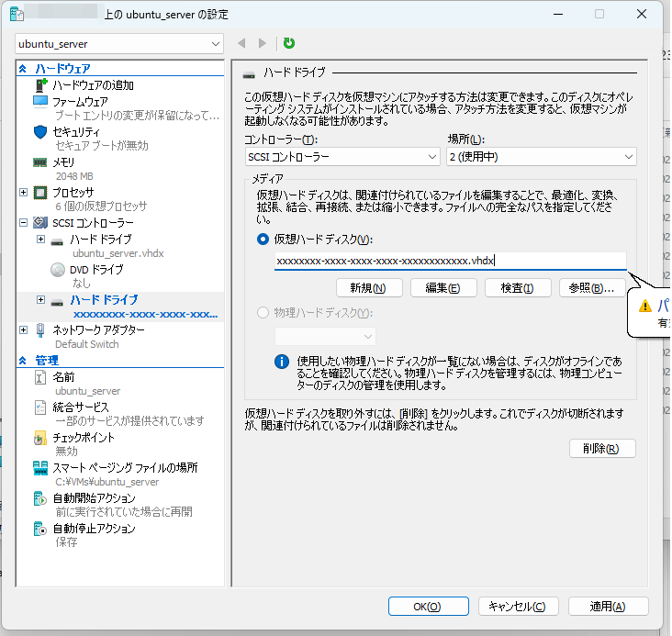Select the 保存 text under auto-stop

pos(66,542)
